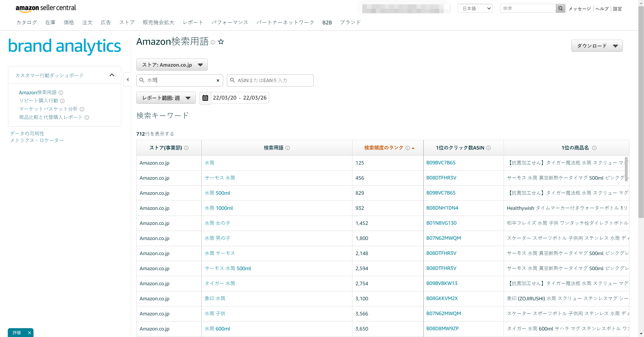Screen dimensions: 644x337
Task: Click info icon in 1位の商品名 column header
Action: coord(594,148)
